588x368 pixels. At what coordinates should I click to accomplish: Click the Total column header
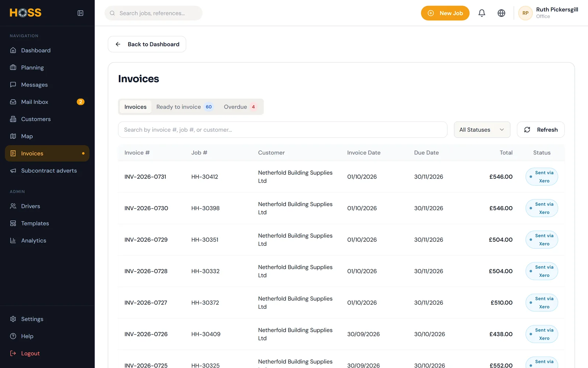coord(506,153)
